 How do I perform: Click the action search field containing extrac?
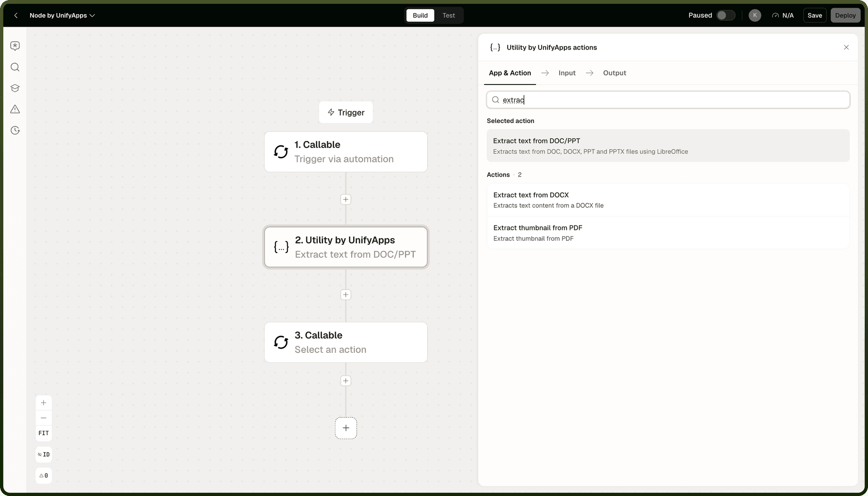coord(668,100)
